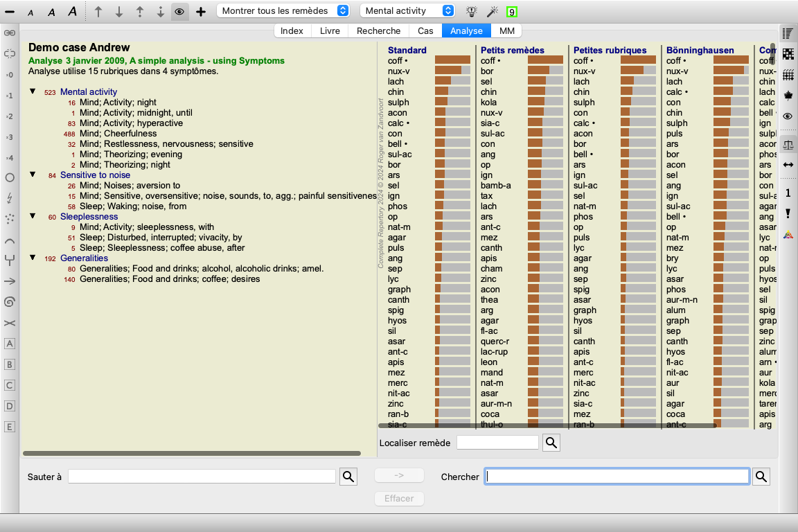Collapse the Sensitive to noise symptom group
798x532 pixels.
(33, 175)
